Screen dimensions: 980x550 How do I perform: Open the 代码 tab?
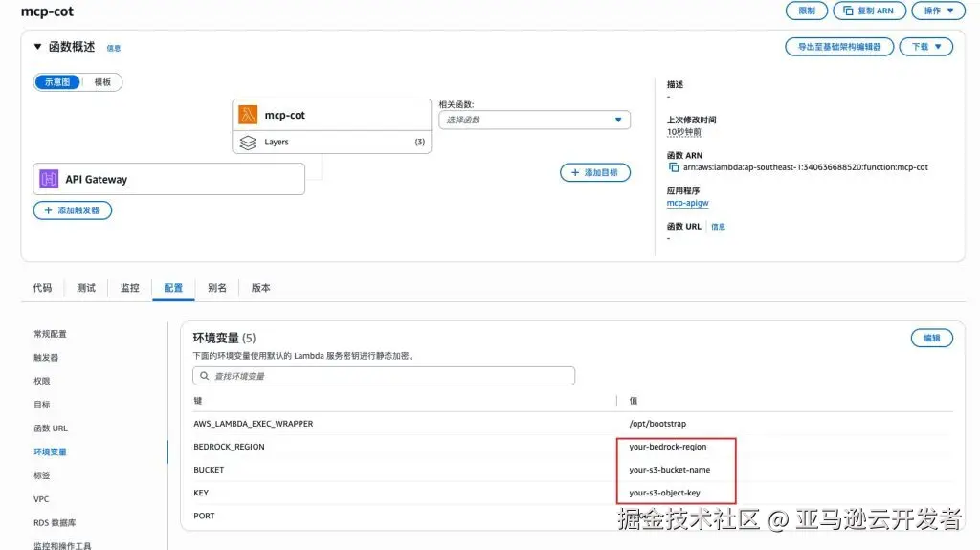click(42, 288)
